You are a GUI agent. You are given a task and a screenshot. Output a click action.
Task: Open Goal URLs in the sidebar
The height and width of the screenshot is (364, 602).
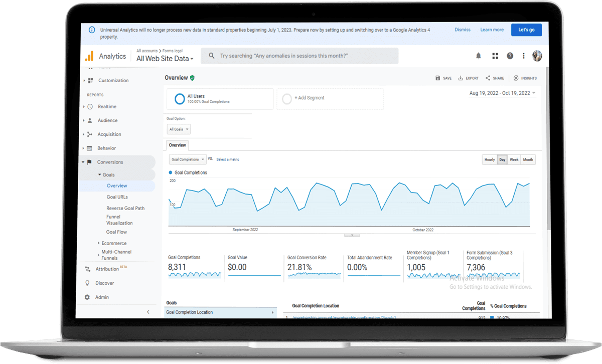(117, 197)
